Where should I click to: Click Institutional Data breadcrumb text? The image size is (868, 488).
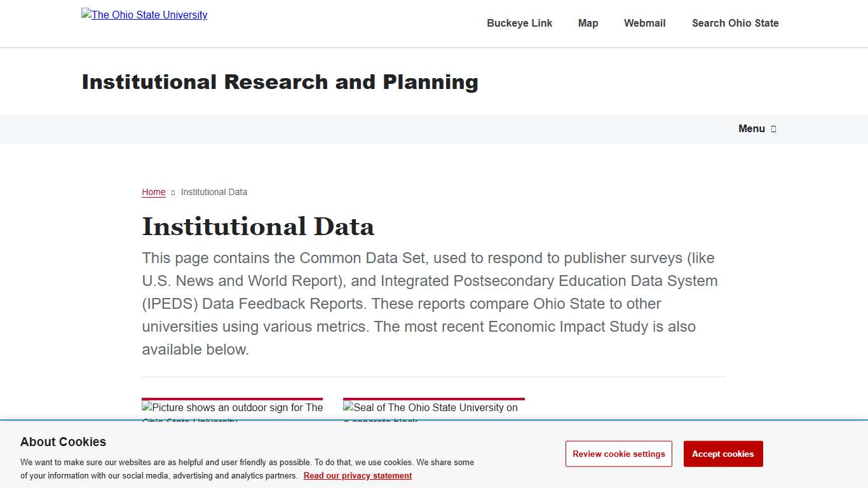pyautogui.click(x=214, y=192)
